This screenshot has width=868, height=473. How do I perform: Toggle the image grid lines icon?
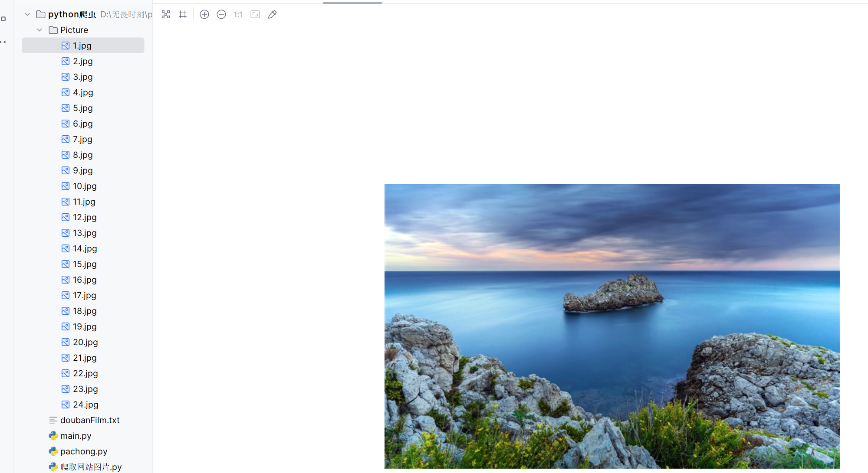point(183,14)
